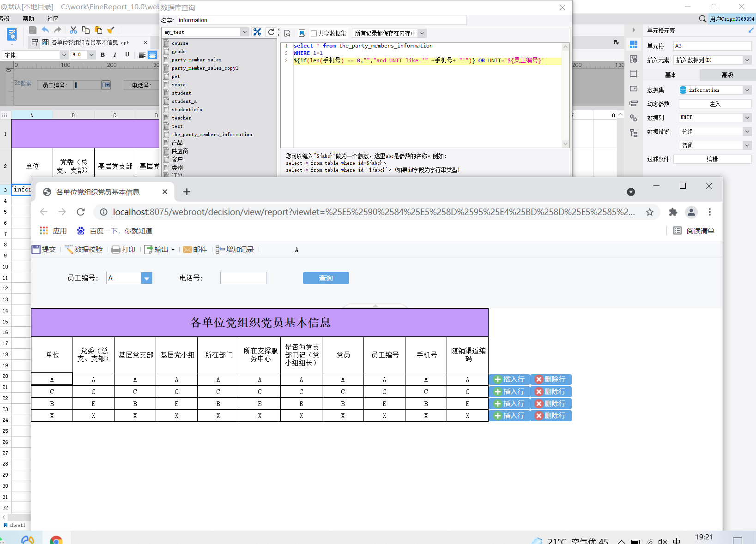The width and height of the screenshot is (756, 544).
Task: Click the paste icon in FineReport toolbar
Action: [x=98, y=30]
